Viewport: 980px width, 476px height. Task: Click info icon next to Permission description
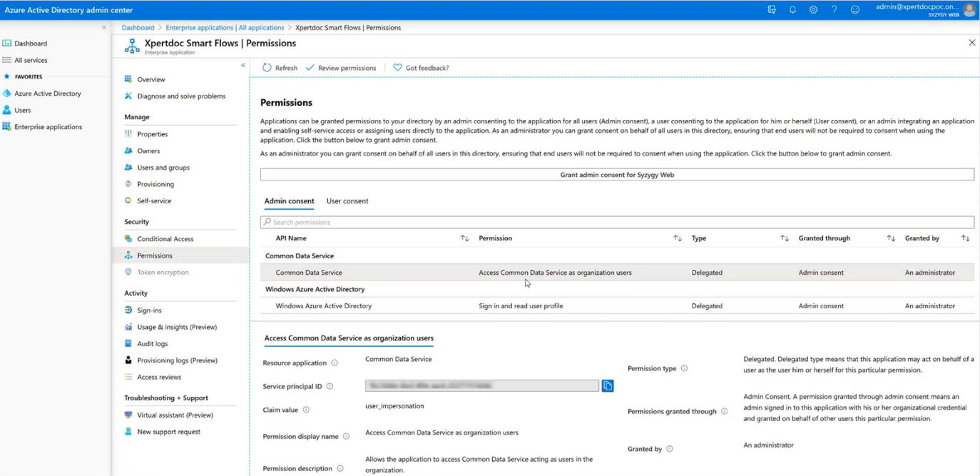click(x=340, y=469)
